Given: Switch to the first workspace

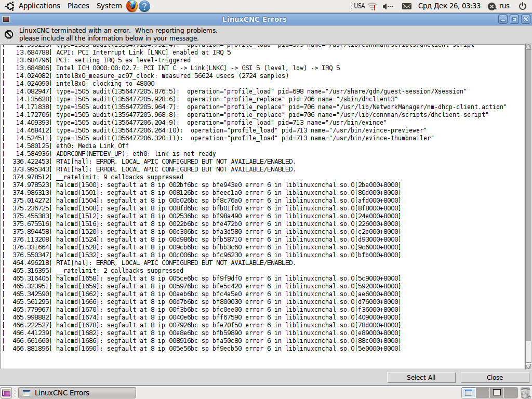Looking at the screenshot, I should pyautogui.click(x=469, y=393).
